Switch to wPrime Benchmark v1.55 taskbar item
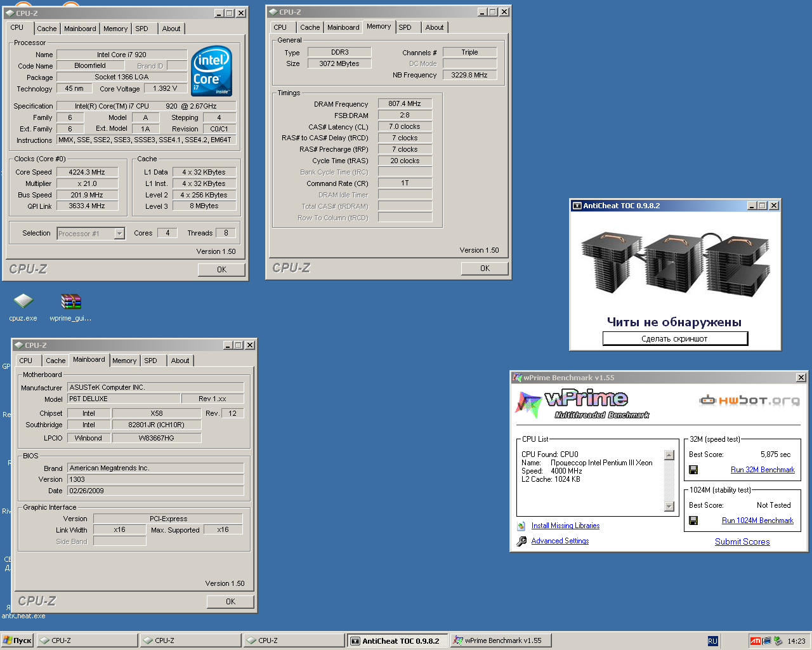This screenshot has height=650, width=812. pos(501,640)
